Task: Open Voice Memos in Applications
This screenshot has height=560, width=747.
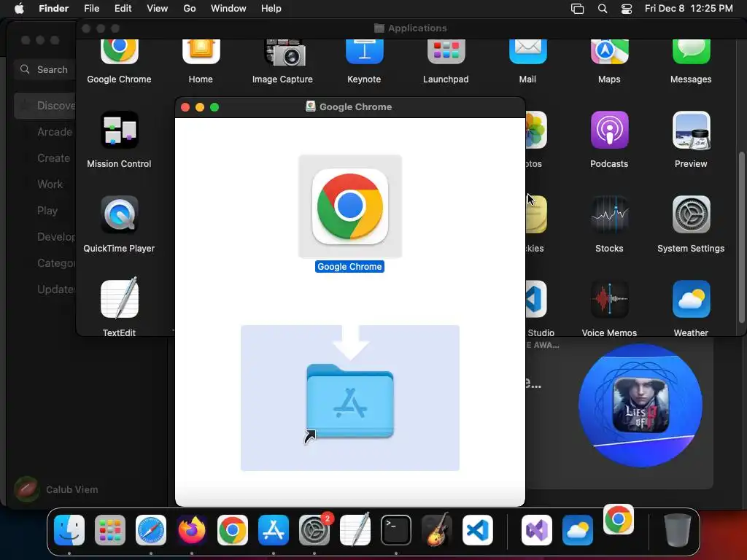Action: coord(609,299)
